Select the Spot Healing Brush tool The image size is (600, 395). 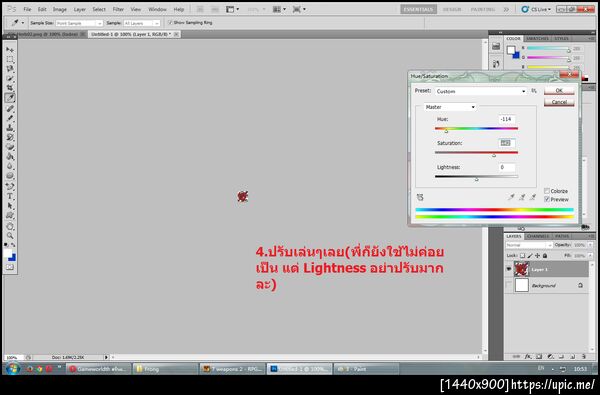pyautogui.click(x=10, y=108)
